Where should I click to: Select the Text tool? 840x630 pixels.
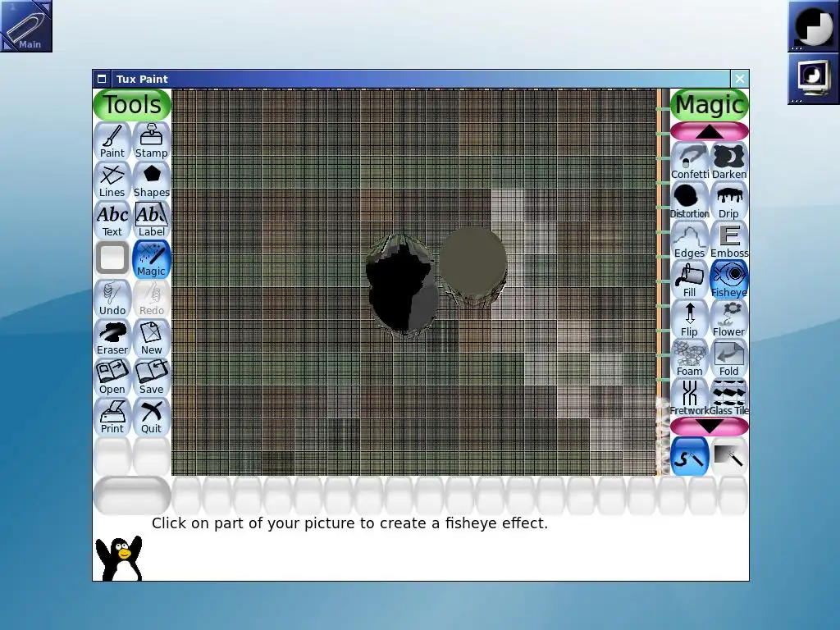click(112, 220)
